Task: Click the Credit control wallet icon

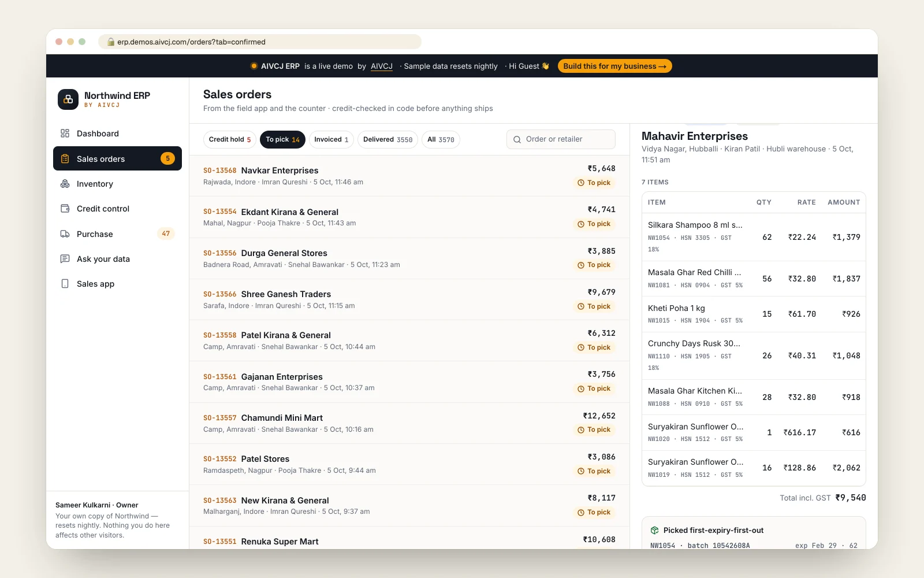Action: click(65, 209)
